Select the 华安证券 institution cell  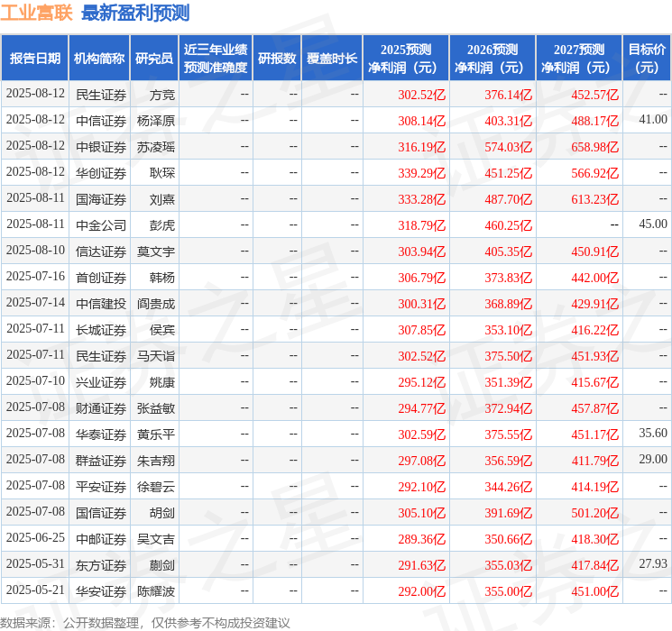click(101, 591)
